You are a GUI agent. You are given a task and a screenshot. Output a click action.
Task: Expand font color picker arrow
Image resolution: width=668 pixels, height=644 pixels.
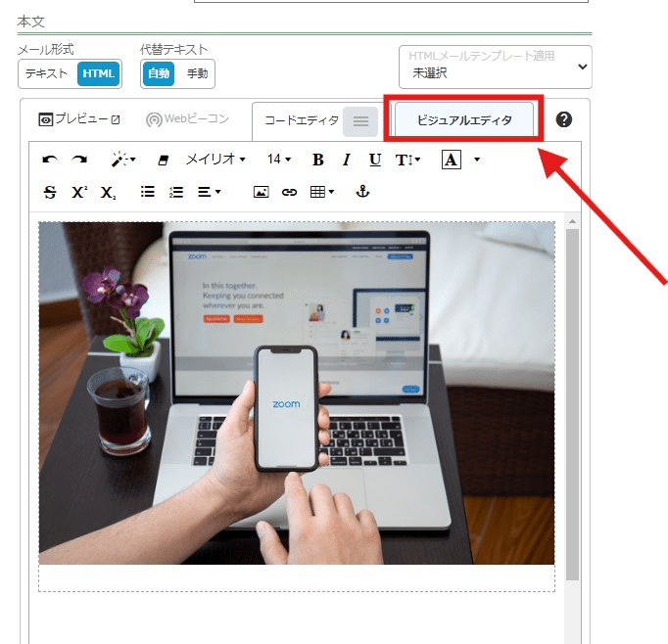[x=477, y=161]
